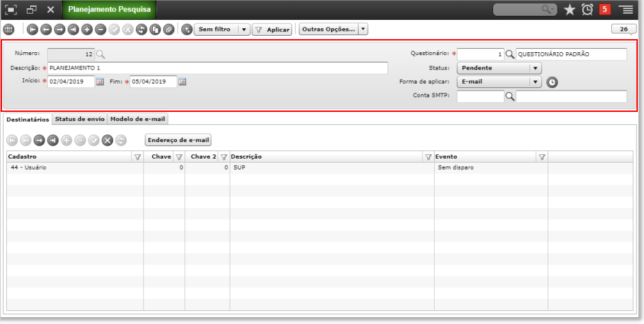Open attachments with the paperclip icon
Screen dimensions: 644x324
tap(169, 30)
